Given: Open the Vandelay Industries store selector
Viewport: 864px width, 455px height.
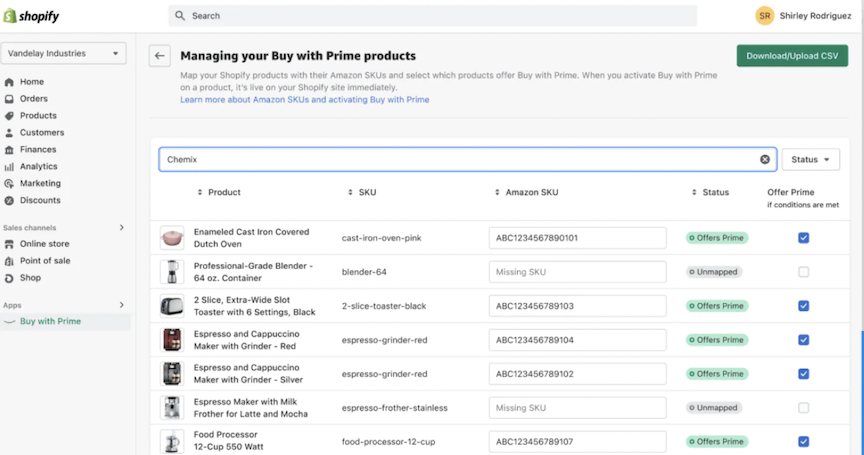Looking at the screenshot, I should (x=63, y=53).
